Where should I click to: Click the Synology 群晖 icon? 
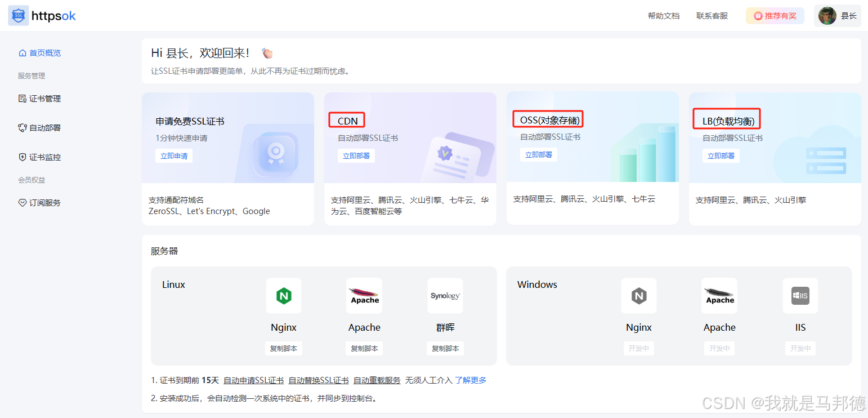tap(445, 295)
